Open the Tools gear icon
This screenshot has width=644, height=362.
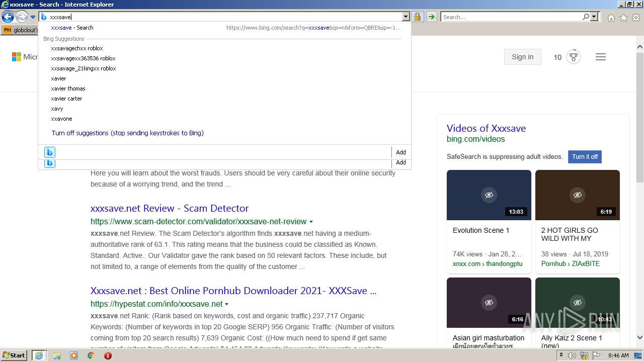636,18
